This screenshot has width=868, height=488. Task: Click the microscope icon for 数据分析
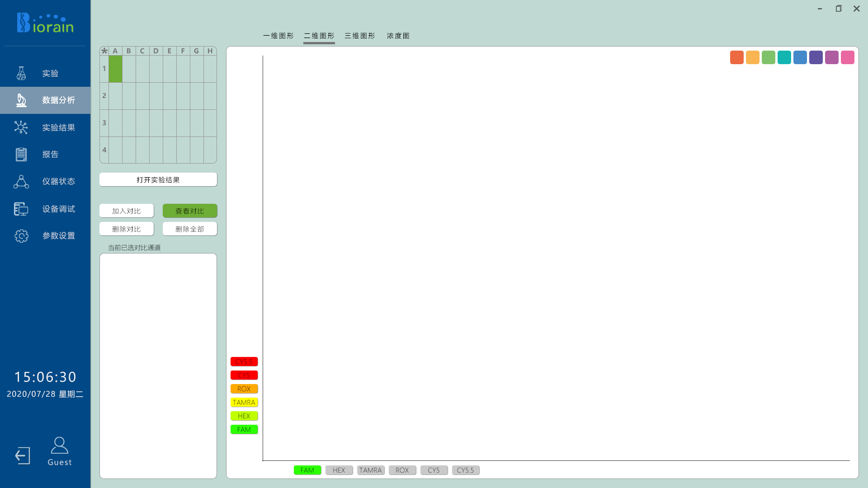tap(21, 100)
